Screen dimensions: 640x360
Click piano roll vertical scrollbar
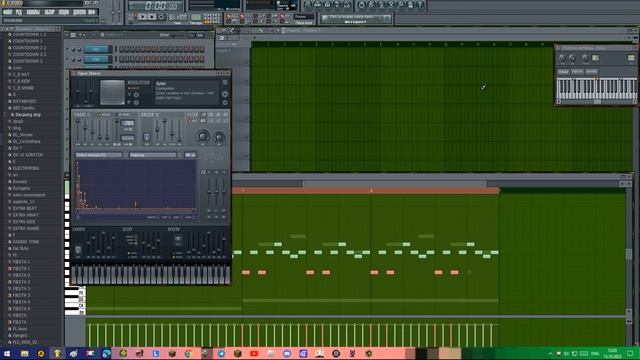coord(629,253)
